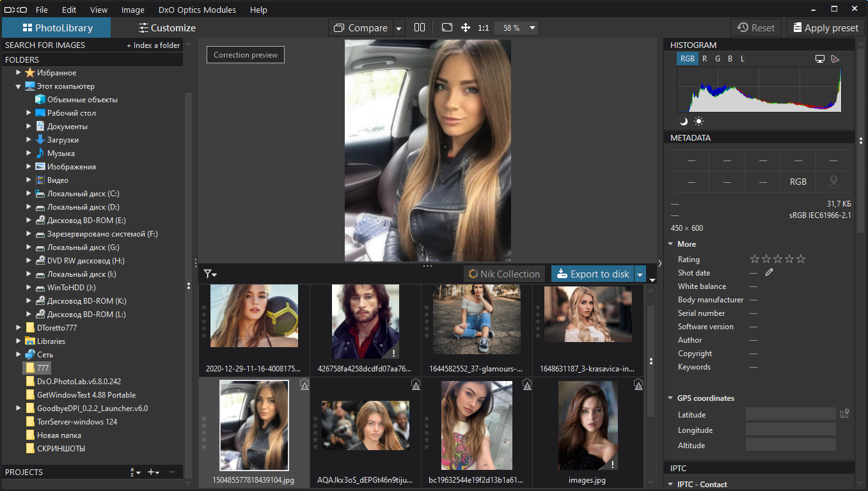
Task: Click the map icon next to Latitude
Action: tap(845, 414)
